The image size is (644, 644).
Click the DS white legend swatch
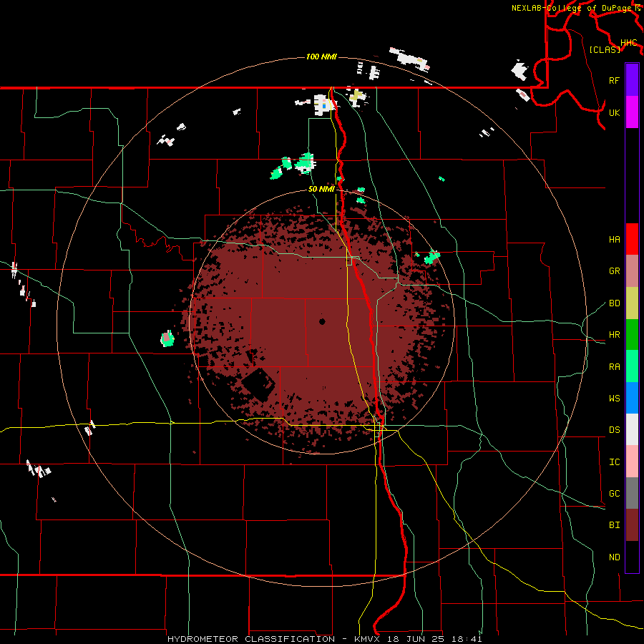pyautogui.click(x=632, y=429)
